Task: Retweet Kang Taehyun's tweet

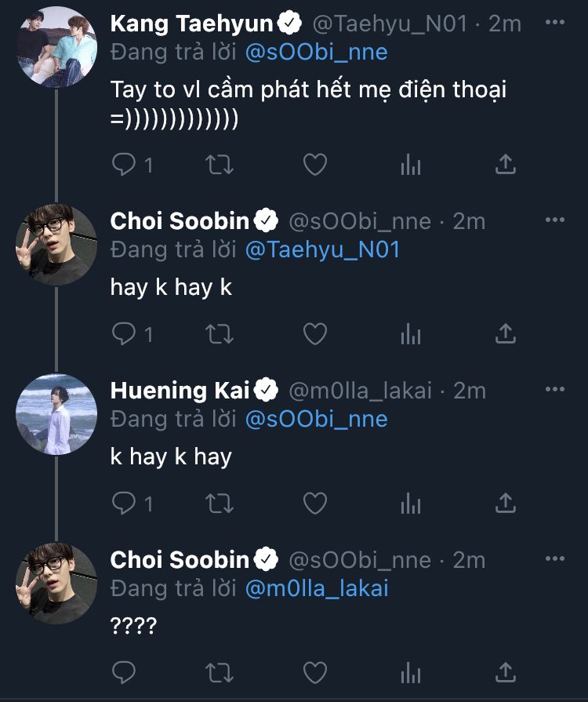Action: (x=220, y=164)
